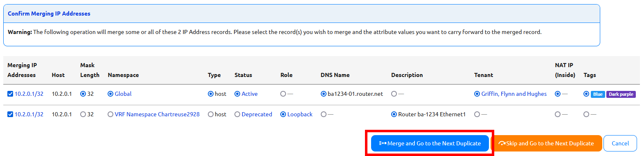Click the skip arrow icon on Skip button
This screenshot has height=156, width=644.
pos(502,143)
